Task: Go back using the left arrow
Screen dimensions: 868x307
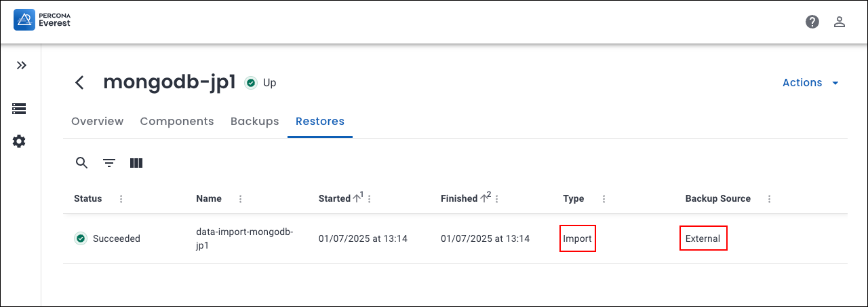Action: click(80, 83)
